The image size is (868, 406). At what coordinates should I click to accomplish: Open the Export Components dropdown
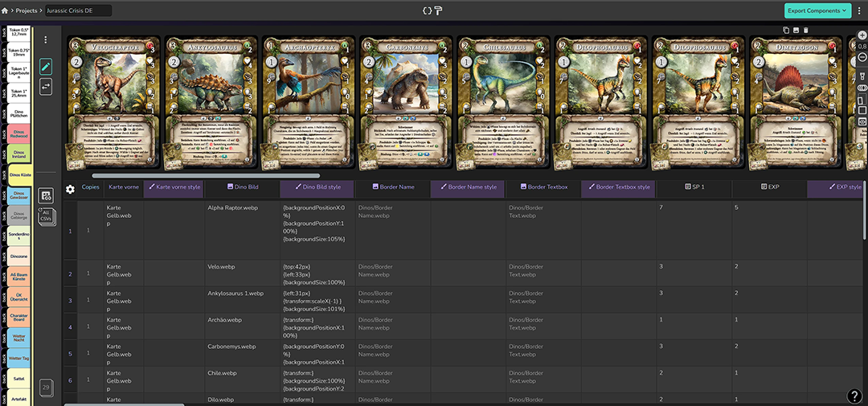point(817,10)
